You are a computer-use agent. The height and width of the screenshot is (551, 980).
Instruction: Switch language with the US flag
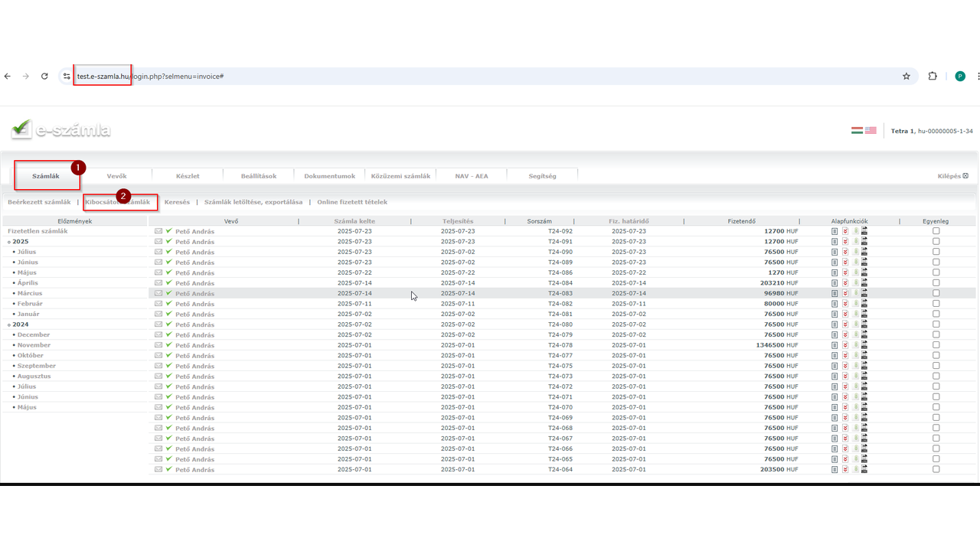pyautogui.click(x=871, y=131)
